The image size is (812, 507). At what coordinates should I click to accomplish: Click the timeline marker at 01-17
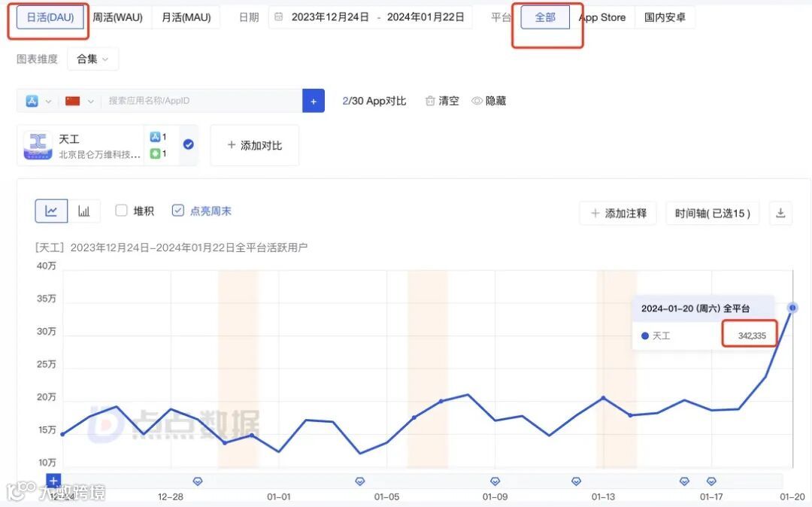711,481
